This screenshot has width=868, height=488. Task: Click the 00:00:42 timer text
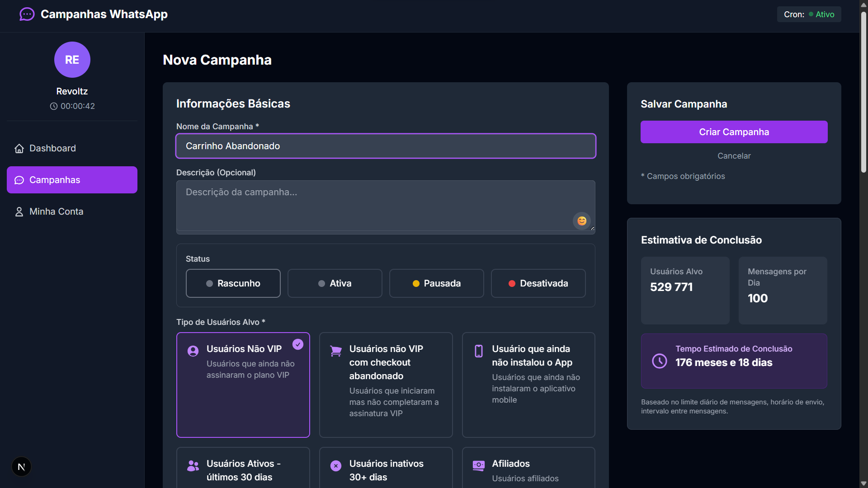[78, 106]
